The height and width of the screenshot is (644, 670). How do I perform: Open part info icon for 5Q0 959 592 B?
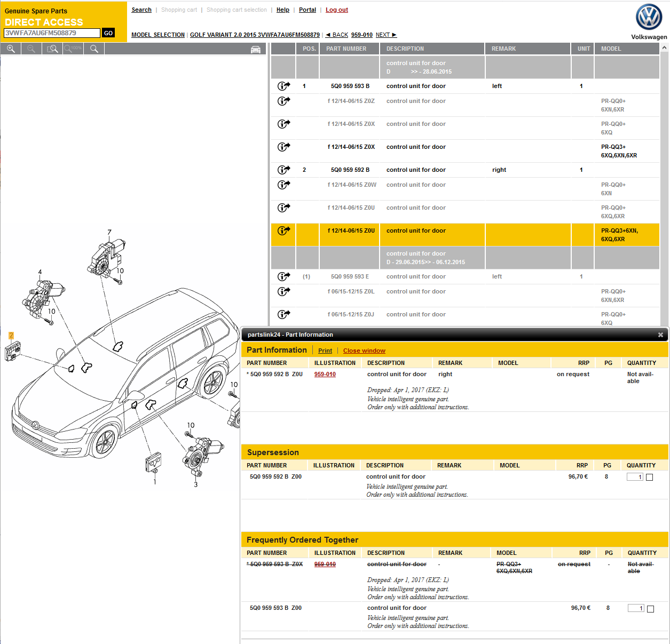pos(283,170)
